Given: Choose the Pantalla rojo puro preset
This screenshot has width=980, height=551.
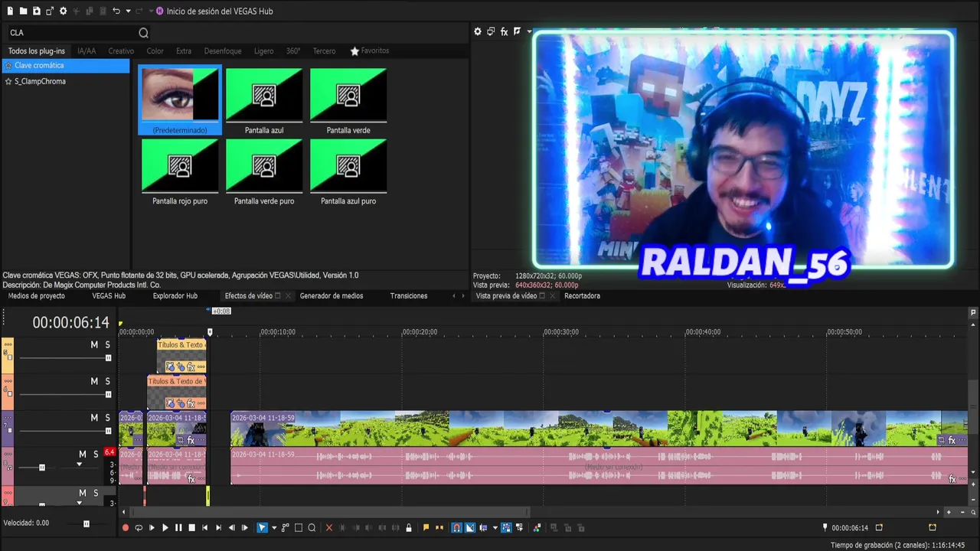Looking at the screenshot, I should (x=180, y=171).
